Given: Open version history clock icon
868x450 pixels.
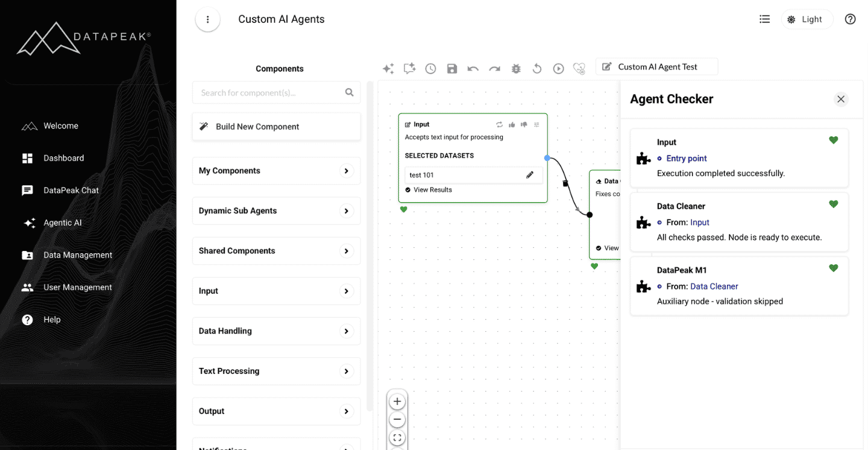Looking at the screenshot, I should point(430,69).
